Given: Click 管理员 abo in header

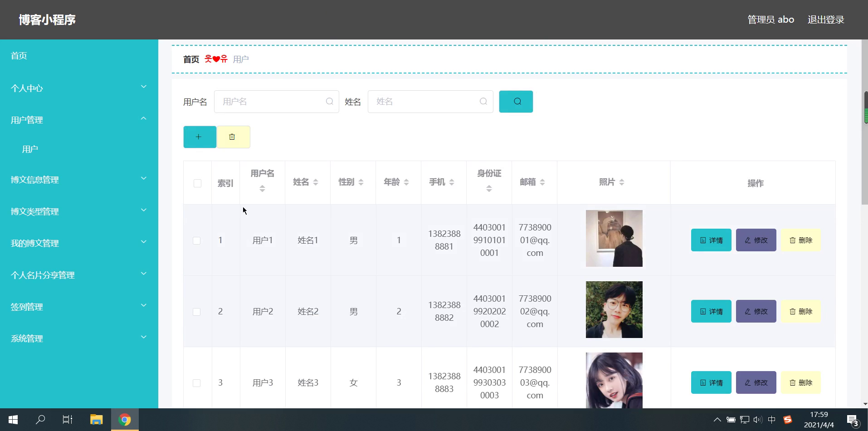Looking at the screenshot, I should [x=770, y=20].
